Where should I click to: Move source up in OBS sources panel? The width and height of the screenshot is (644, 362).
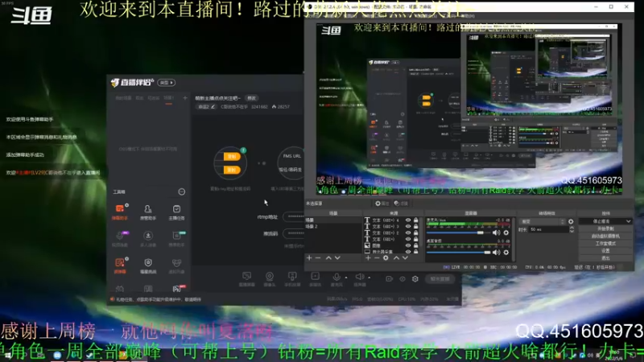point(396,257)
